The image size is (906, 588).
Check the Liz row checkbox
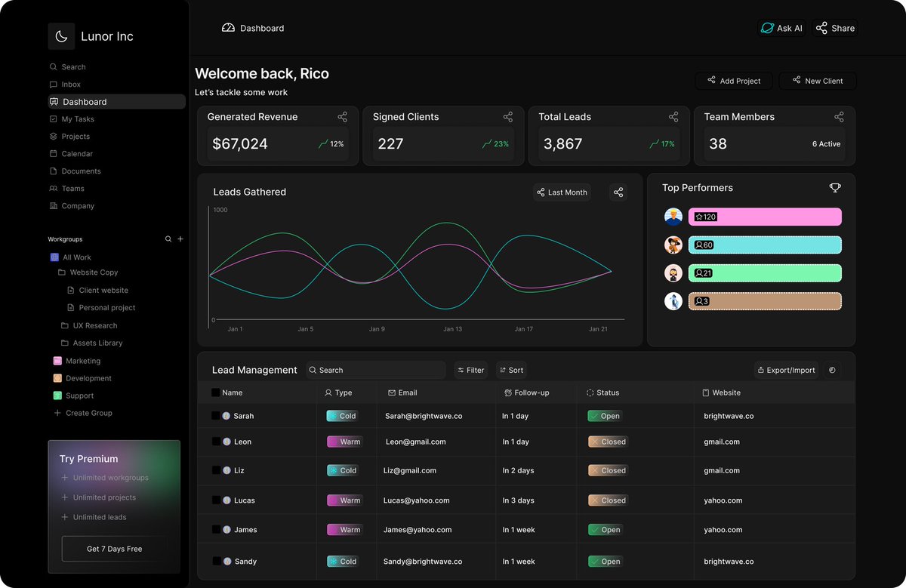click(x=216, y=470)
